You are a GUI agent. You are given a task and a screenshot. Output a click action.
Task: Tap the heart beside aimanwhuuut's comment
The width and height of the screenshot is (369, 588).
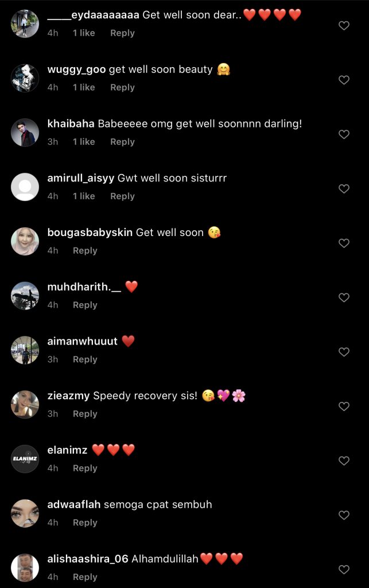coord(344,352)
